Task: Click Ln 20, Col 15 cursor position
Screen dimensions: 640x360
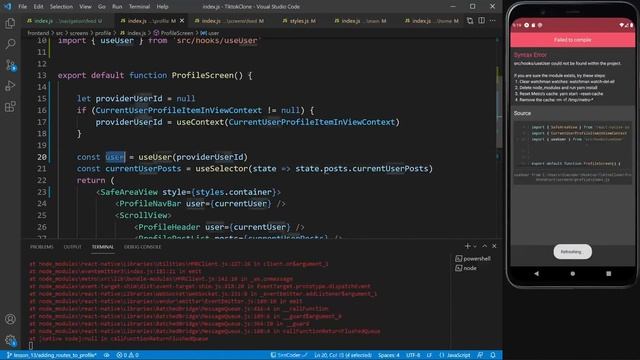Action: 343,355
